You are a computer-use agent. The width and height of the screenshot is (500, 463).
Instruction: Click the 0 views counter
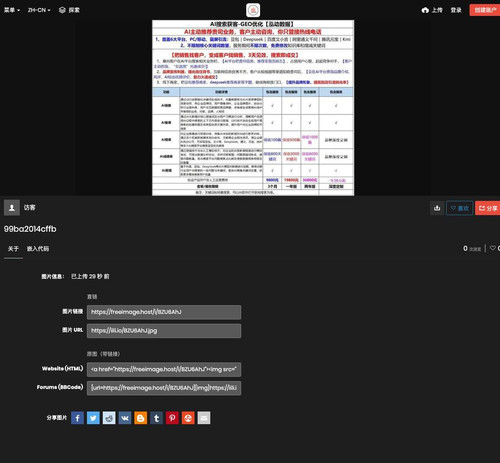(472, 248)
